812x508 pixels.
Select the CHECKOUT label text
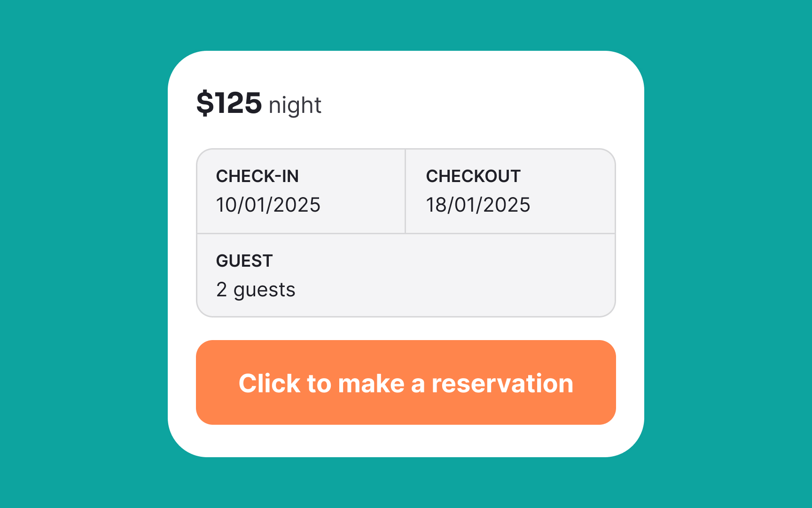[473, 176]
